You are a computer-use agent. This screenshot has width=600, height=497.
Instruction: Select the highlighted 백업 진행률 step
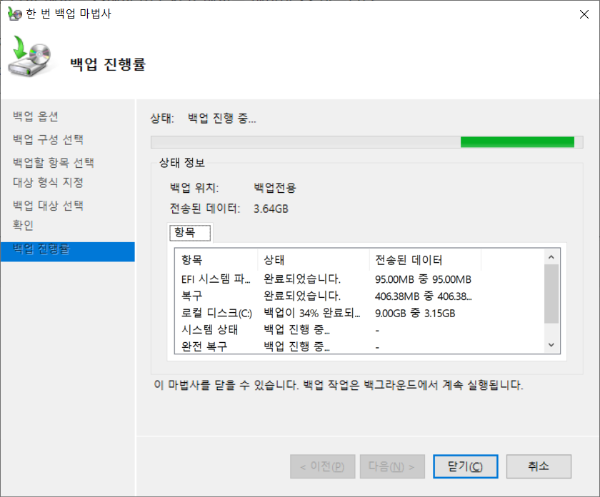68,251
